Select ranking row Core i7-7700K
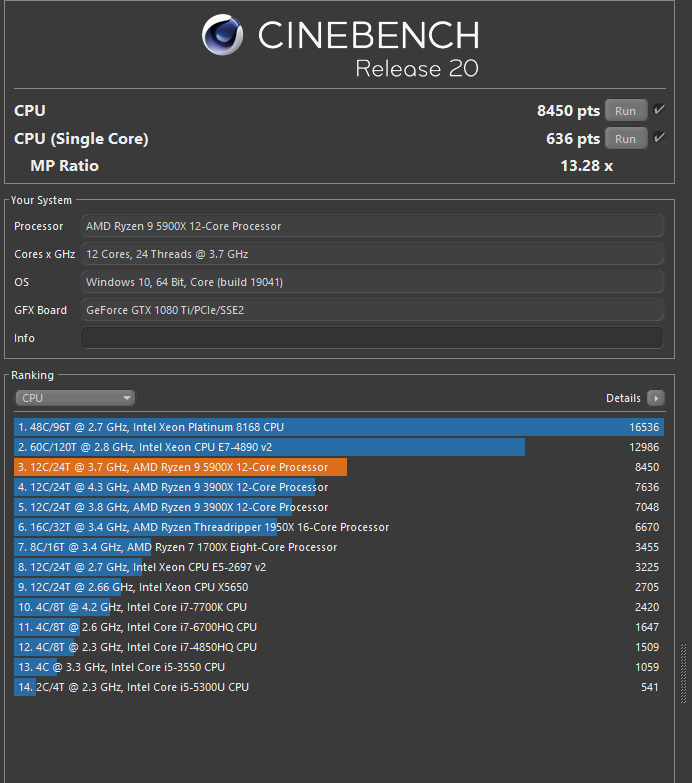Screen dimensions: 692x783 (339, 607)
